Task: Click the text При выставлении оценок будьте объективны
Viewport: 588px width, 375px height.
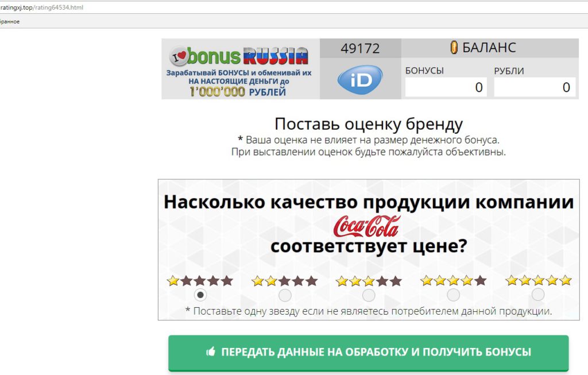Action: click(369, 152)
